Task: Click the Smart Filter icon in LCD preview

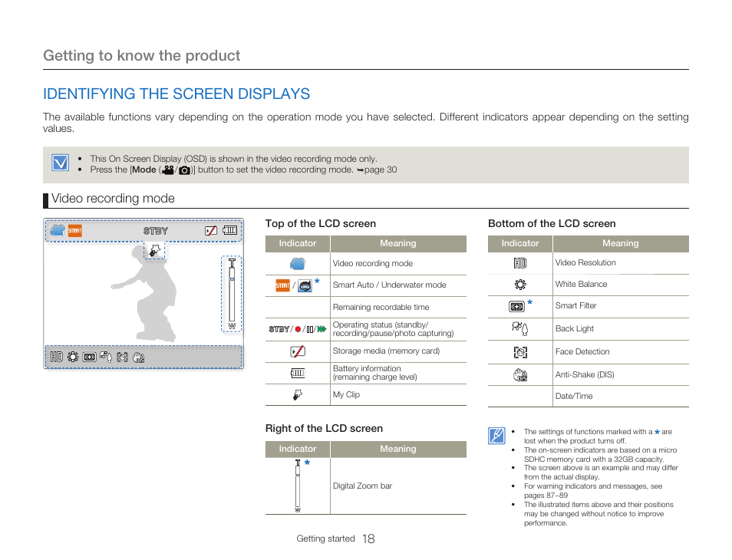Action: tap(89, 357)
